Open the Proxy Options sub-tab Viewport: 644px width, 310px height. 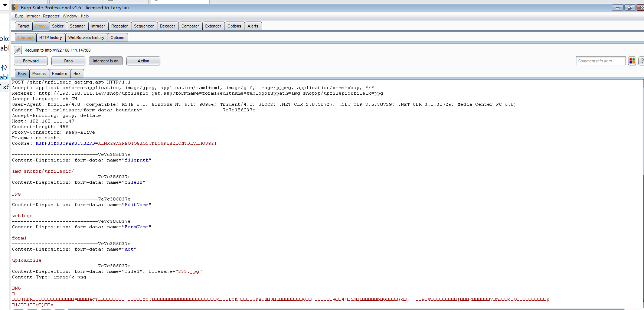click(x=117, y=37)
